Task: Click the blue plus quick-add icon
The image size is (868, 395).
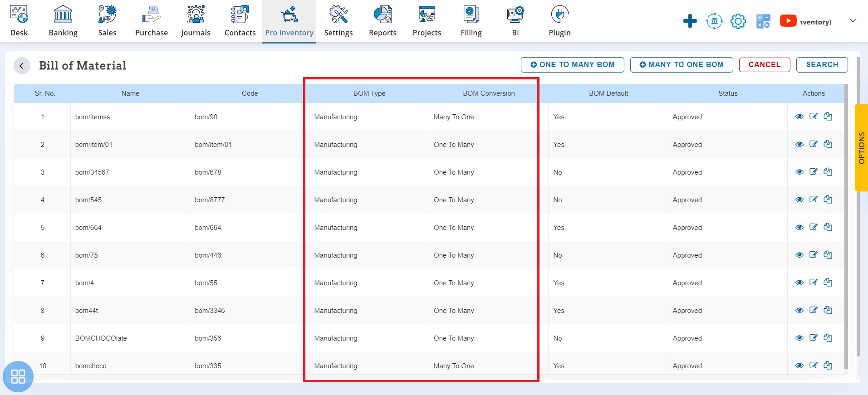Action: click(x=690, y=21)
